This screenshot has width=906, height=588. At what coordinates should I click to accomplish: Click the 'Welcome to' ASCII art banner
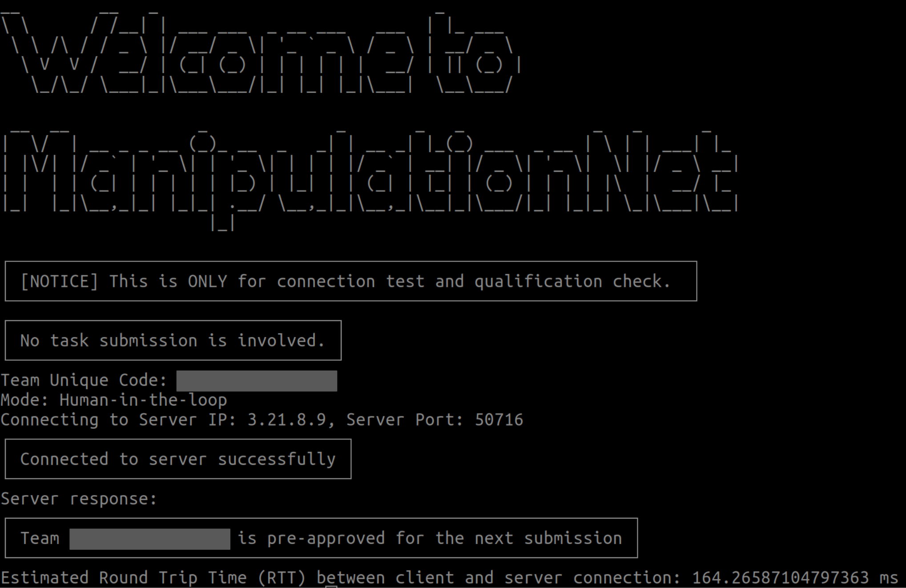pyautogui.click(x=262, y=52)
